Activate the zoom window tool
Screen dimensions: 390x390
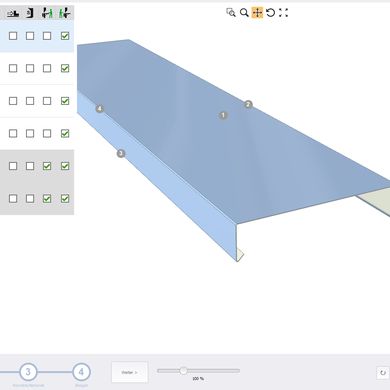pyautogui.click(x=231, y=13)
